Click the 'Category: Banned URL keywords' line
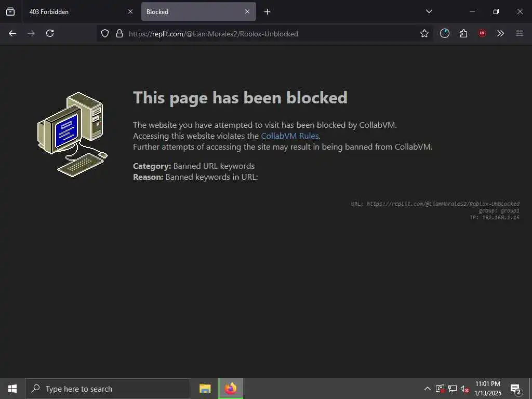The width and height of the screenshot is (532, 399). (x=194, y=166)
